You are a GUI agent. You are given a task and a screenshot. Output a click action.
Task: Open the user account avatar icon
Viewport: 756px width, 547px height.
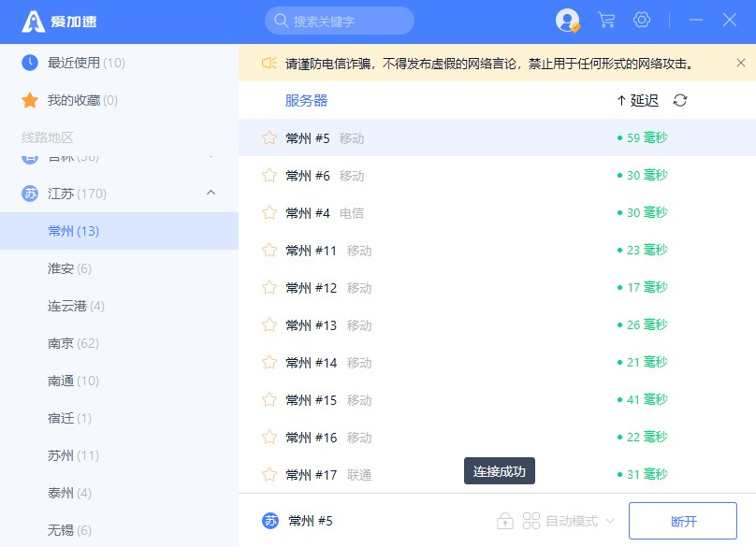pos(568,21)
